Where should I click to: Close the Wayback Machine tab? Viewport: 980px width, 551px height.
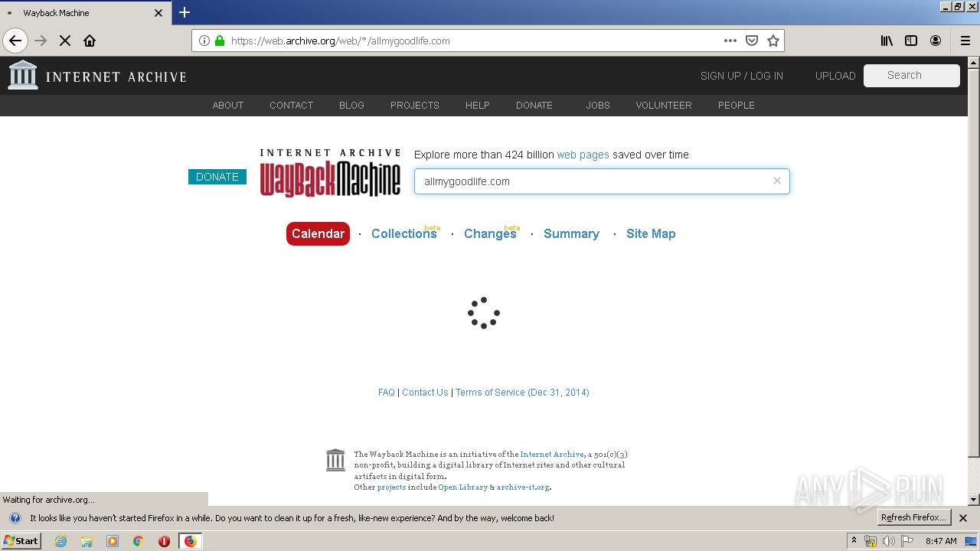click(158, 13)
